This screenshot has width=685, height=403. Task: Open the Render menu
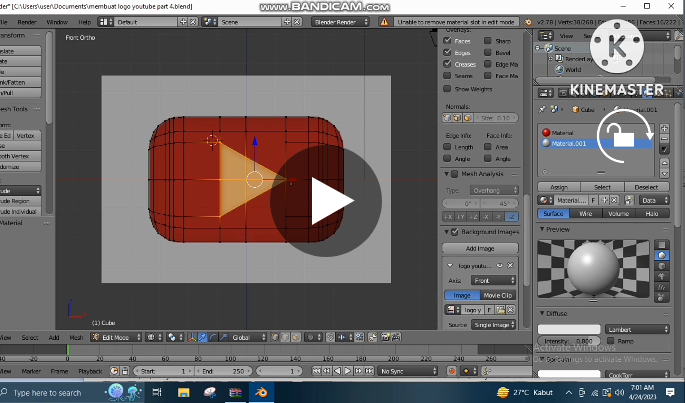tap(27, 22)
